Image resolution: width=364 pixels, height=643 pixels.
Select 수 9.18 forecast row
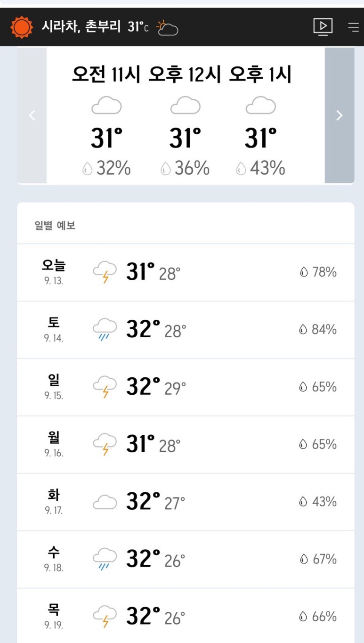[x=186, y=560]
